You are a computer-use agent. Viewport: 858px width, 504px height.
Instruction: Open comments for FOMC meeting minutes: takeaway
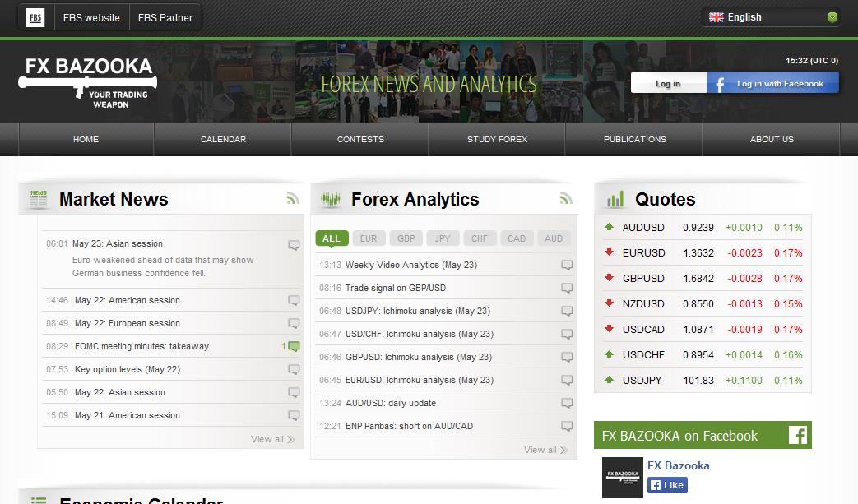point(294,346)
